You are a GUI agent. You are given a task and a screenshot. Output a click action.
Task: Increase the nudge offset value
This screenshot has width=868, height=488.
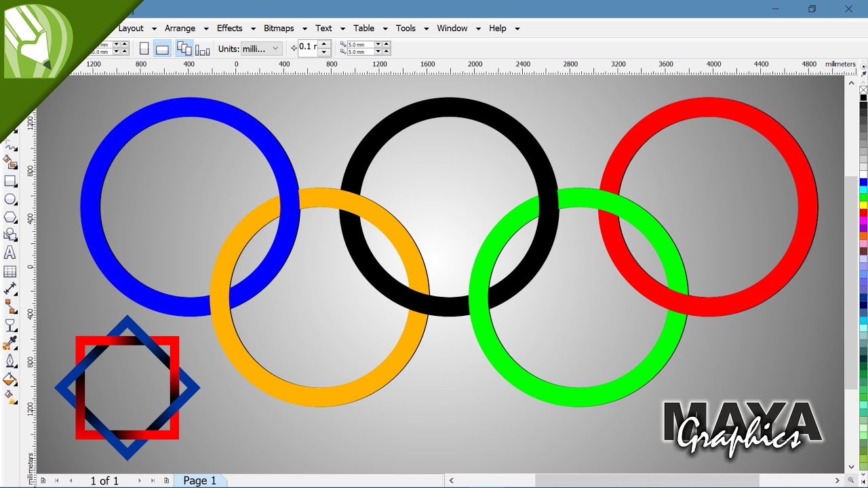click(x=324, y=45)
